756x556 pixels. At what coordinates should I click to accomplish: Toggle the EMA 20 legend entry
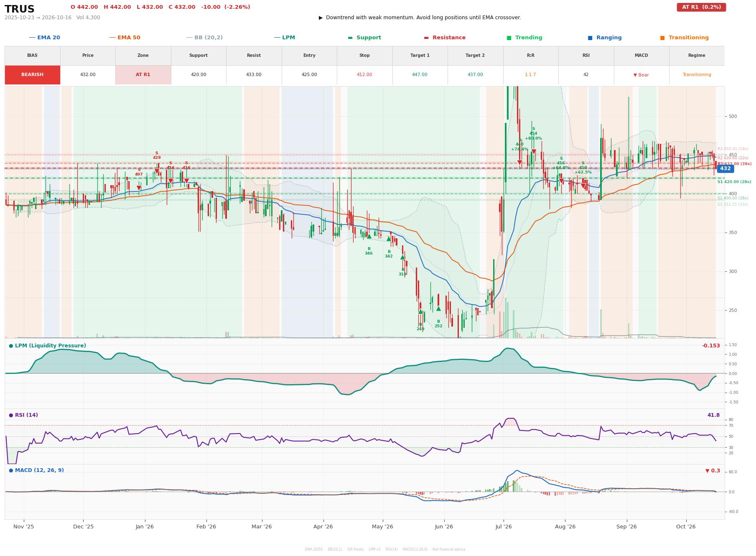45,38
